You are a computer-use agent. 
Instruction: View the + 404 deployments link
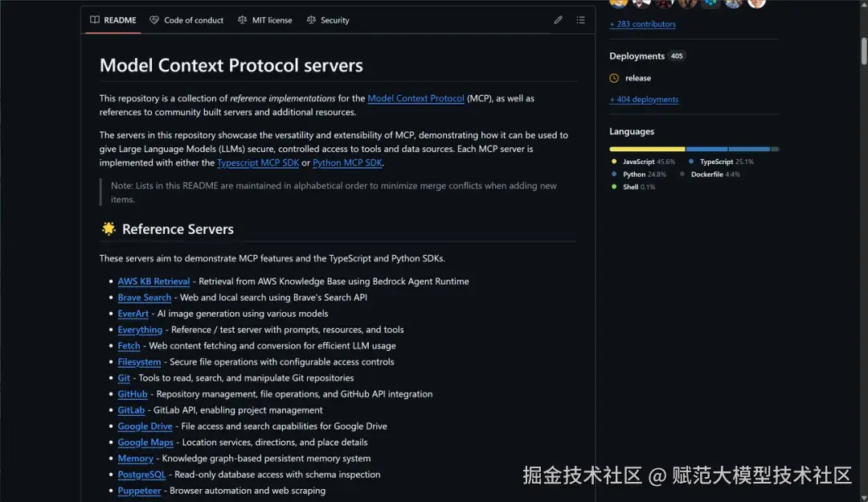point(644,99)
